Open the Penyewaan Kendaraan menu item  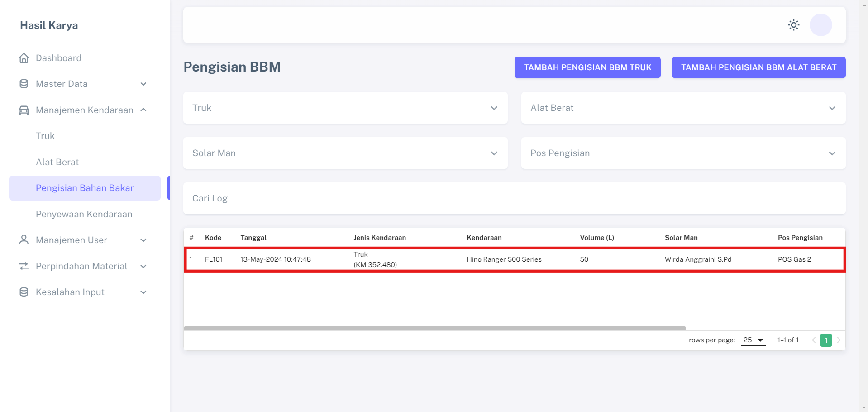[x=84, y=214]
